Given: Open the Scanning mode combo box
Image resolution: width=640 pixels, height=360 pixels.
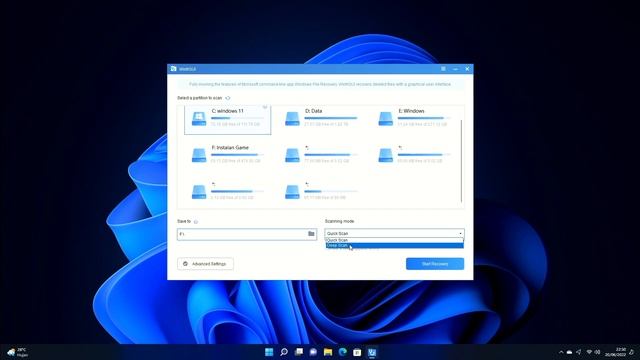Looking at the screenshot, I should [394, 233].
